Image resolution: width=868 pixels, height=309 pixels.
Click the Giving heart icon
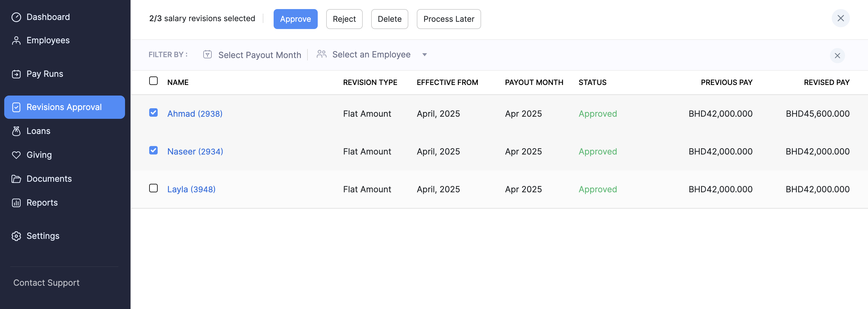(x=16, y=155)
